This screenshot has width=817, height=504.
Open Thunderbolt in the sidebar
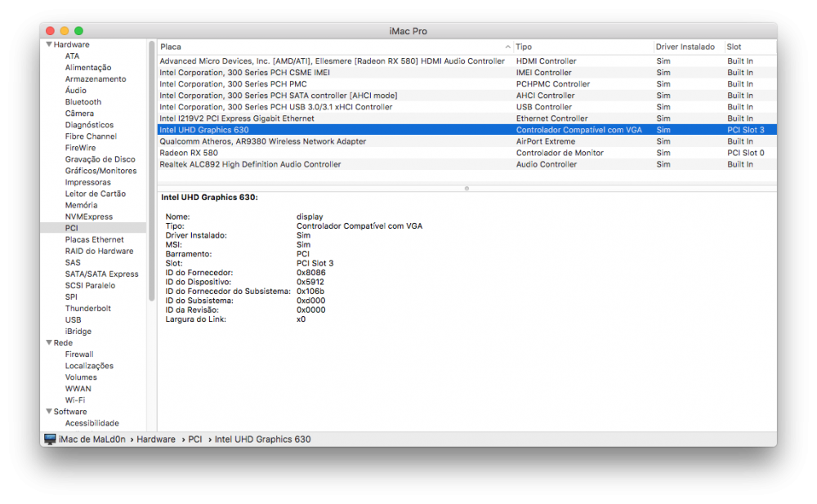[87, 308]
